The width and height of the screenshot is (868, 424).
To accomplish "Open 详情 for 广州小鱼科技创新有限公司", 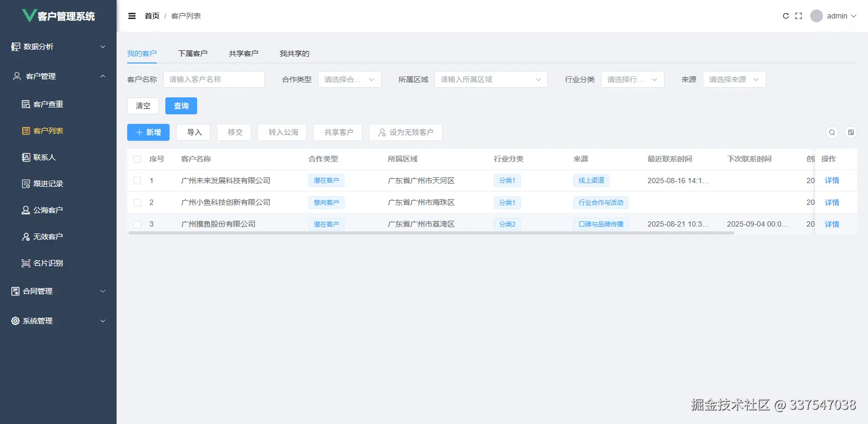I will pos(832,203).
